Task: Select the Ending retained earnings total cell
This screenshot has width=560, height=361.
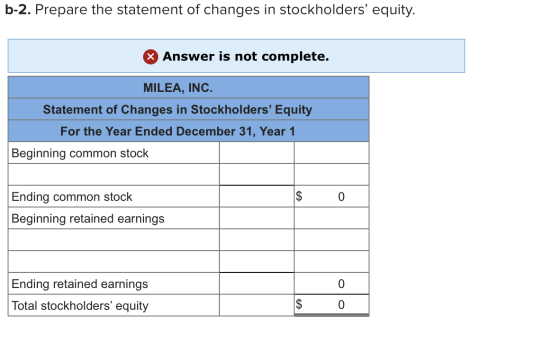Action: click(x=331, y=284)
